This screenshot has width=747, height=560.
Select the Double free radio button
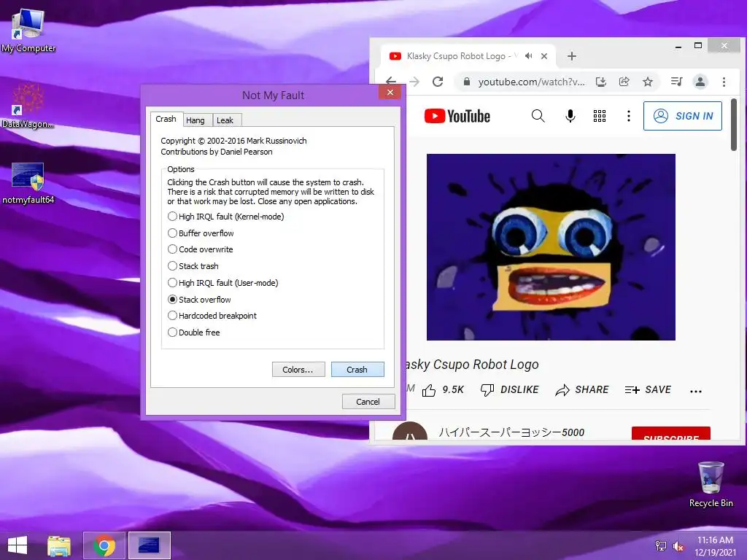pyautogui.click(x=193, y=332)
